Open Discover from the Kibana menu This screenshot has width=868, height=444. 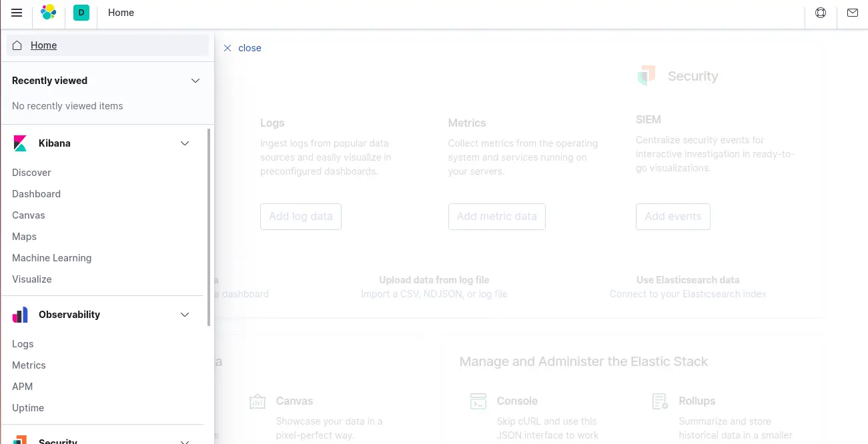[x=31, y=173]
